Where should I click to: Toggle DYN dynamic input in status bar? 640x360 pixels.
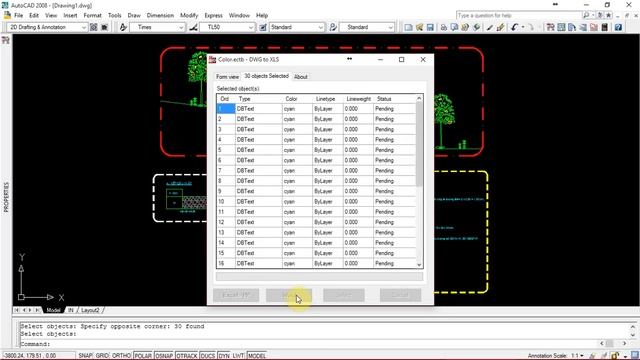(x=224, y=356)
